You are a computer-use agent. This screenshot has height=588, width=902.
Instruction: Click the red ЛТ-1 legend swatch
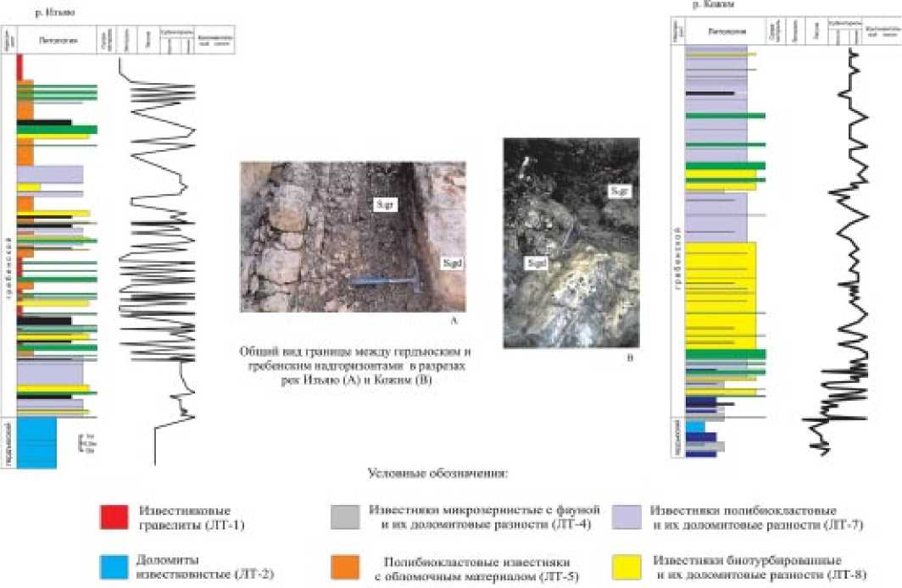(114, 517)
